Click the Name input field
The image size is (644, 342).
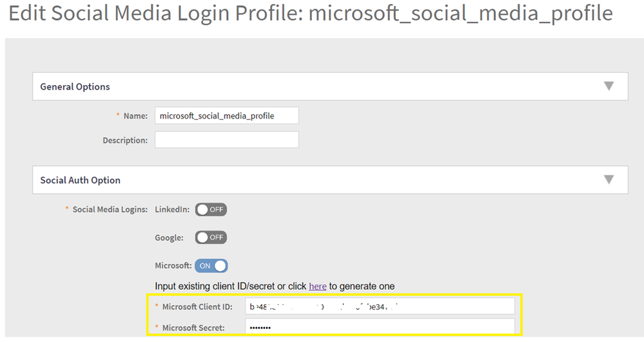pos(226,116)
